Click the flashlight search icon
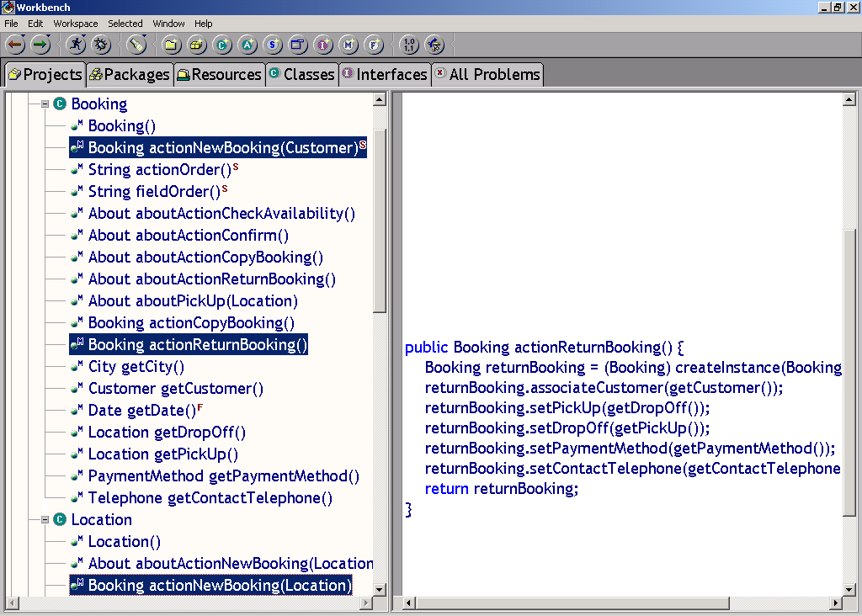Image resolution: width=862 pixels, height=616 pixels. pos(136,45)
